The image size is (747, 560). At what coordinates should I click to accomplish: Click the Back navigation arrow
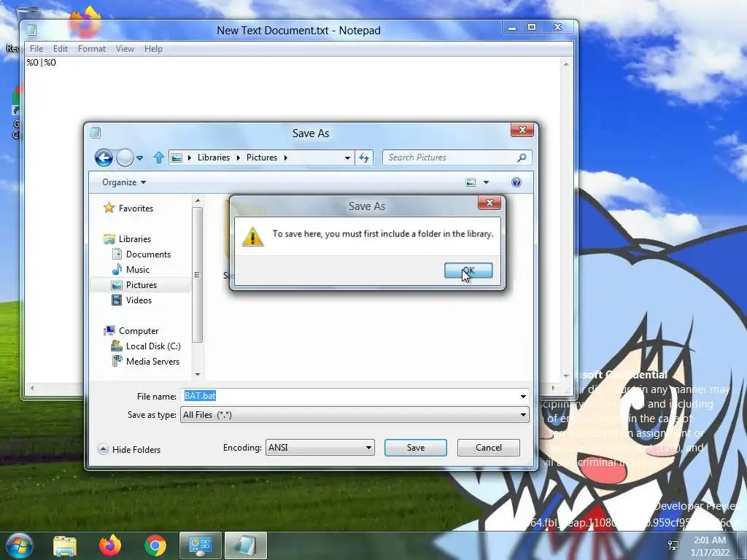[104, 157]
